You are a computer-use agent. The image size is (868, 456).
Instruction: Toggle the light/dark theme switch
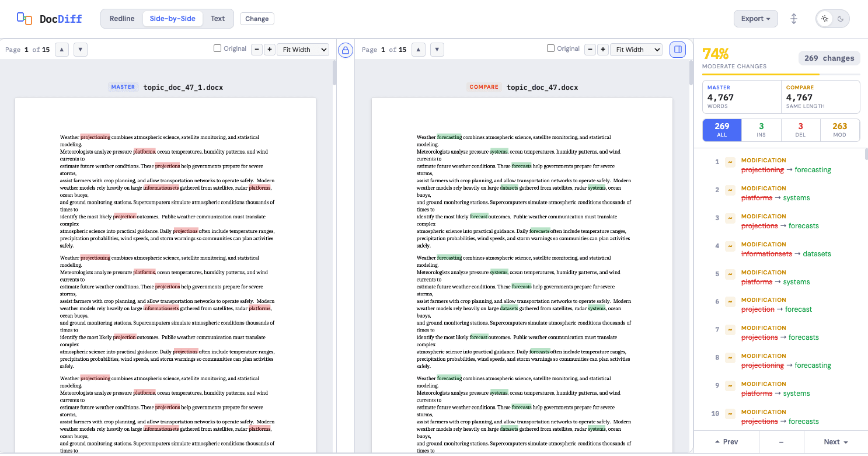(x=832, y=19)
